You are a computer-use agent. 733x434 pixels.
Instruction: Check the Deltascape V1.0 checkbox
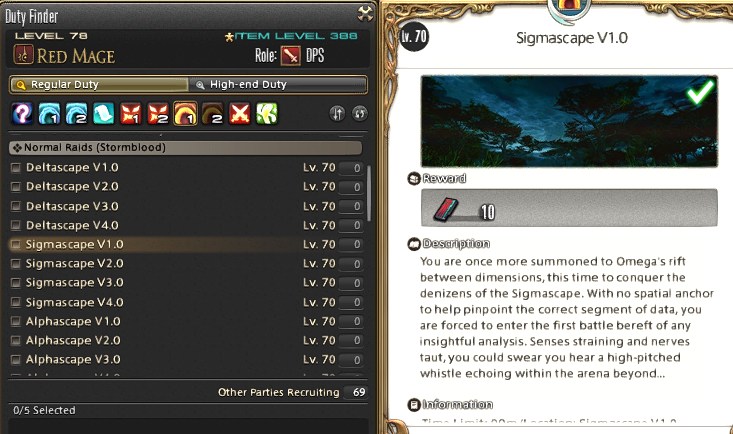pyautogui.click(x=16, y=168)
